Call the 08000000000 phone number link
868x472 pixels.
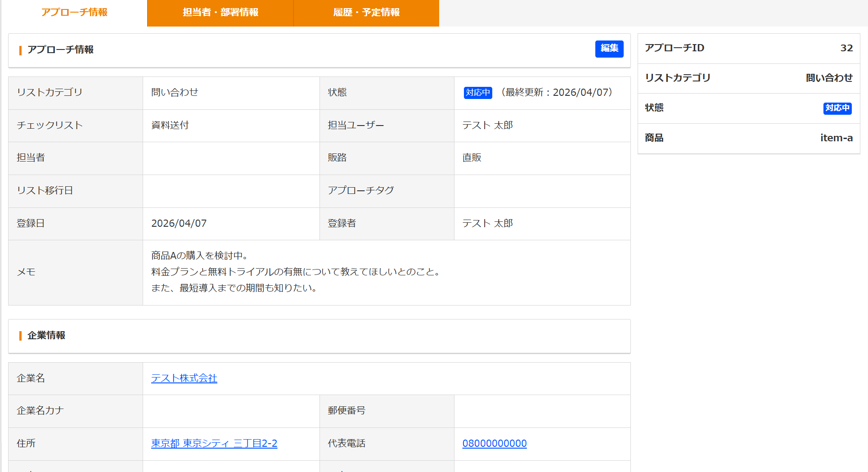(x=494, y=444)
